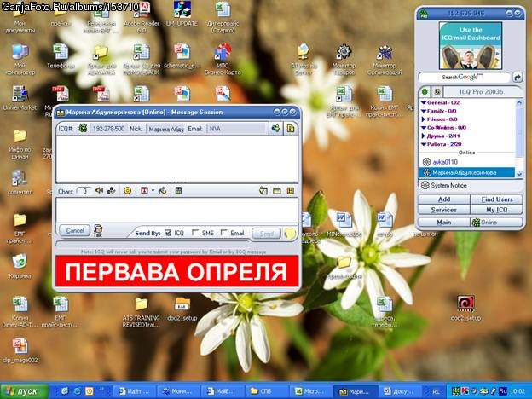This screenshot has height=399, width=532.
Task: Enable Send By Email checkbox
Action: point(223,233)
